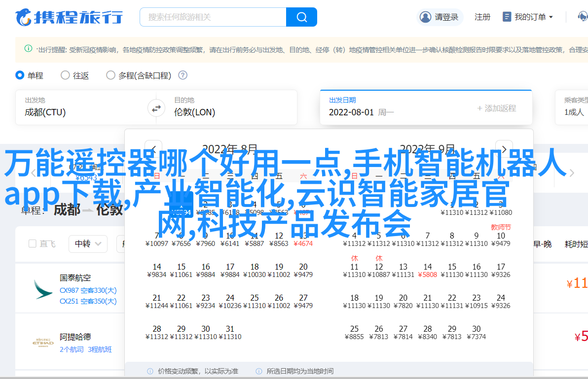Click the 2个航司 link under 阿提哈德

[71, 349]
